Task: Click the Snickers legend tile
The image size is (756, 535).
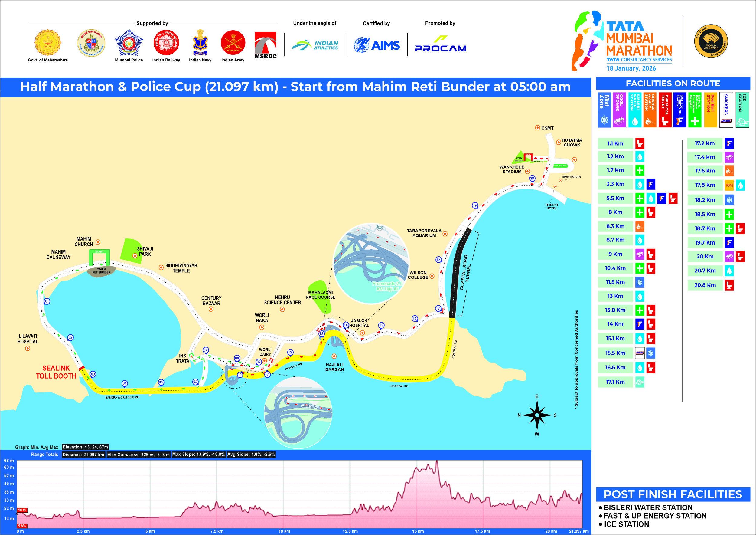Action: point(726,110)
